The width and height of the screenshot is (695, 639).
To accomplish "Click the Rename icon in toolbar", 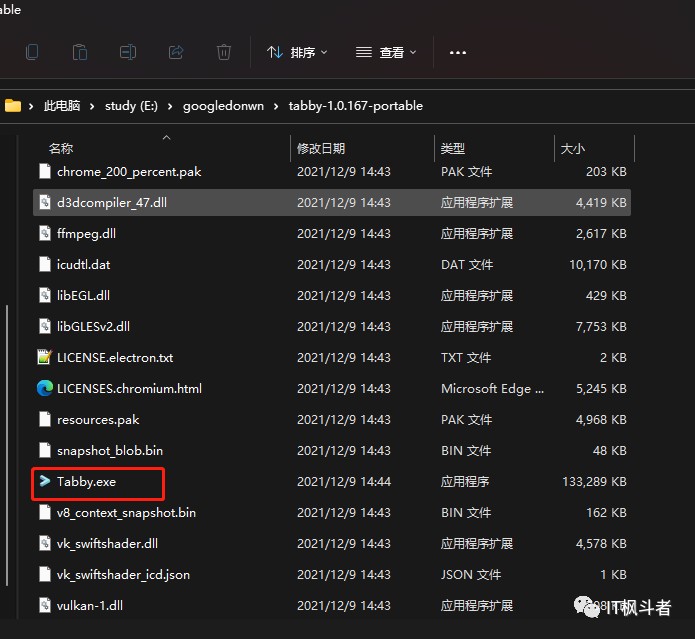I will coord(128,52).
